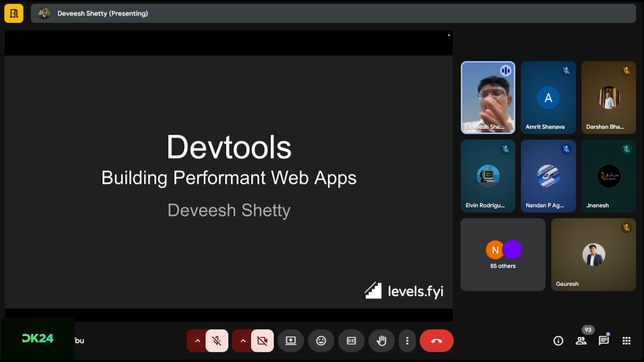
Task: Open the chat messages panel
Action: [604, 341]
